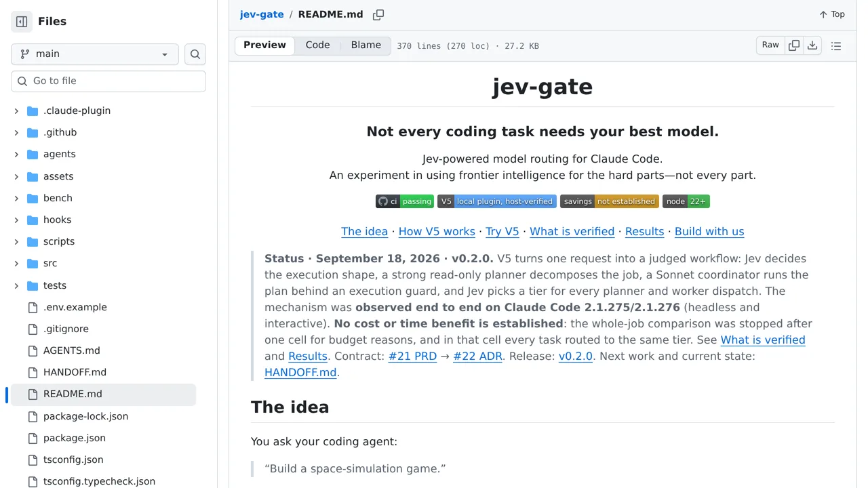Click the agents folder icon
The height and width of the screenshot is (488, 868).
[33, 155]
